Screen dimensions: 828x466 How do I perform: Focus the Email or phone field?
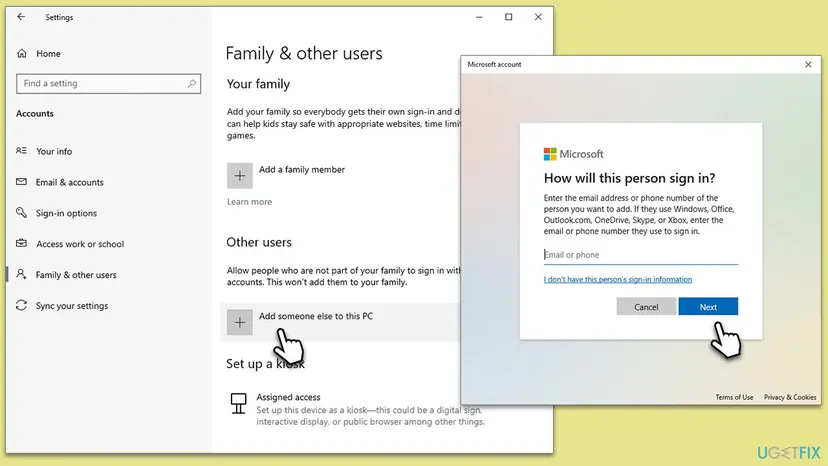pos(641,255)
